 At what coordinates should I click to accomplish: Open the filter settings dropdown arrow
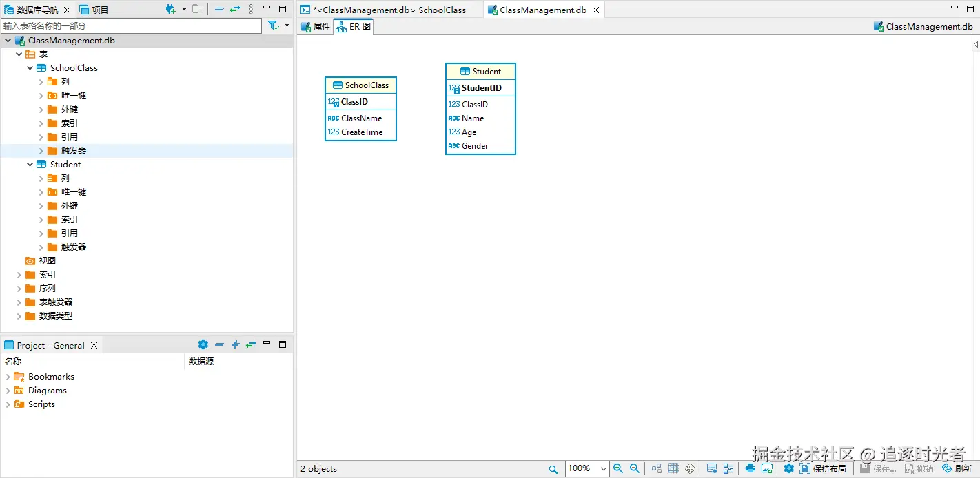(x=287, y=25)
